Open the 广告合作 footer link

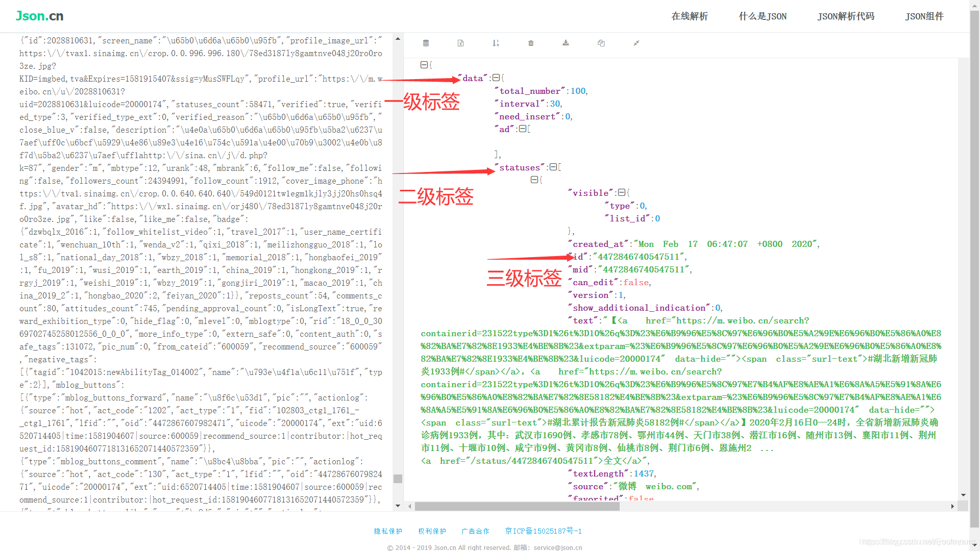tap(475, 531)
